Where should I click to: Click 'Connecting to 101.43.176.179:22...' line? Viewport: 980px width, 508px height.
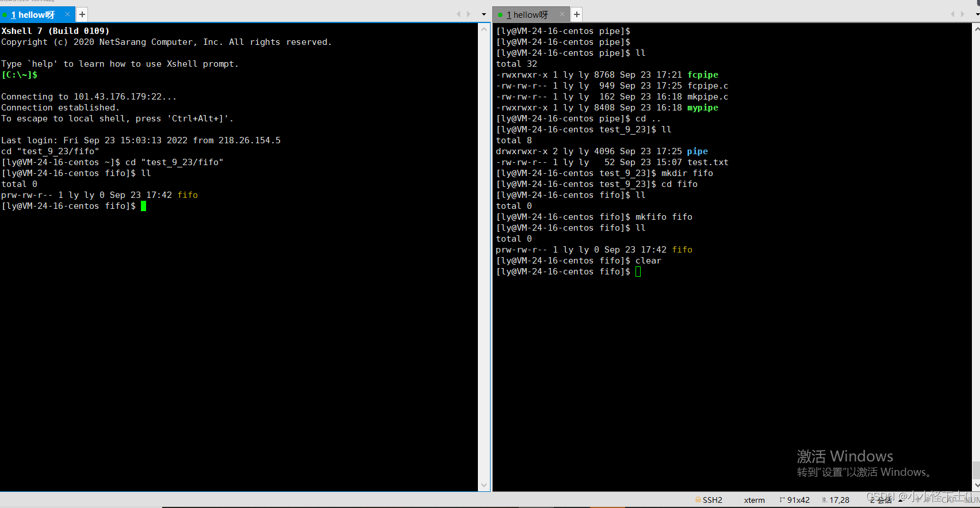(x=89, y=97)
